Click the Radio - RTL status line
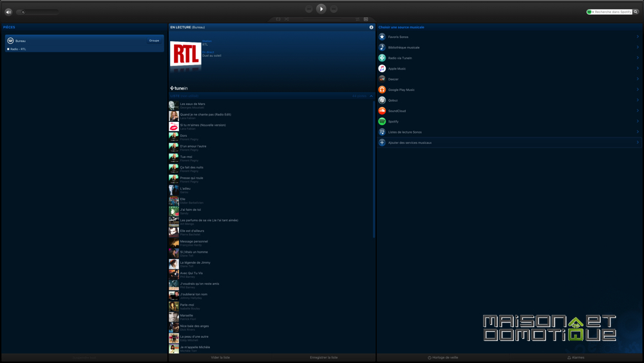The height and width of the screenshot is (363, 644). (x=17, y=49)
